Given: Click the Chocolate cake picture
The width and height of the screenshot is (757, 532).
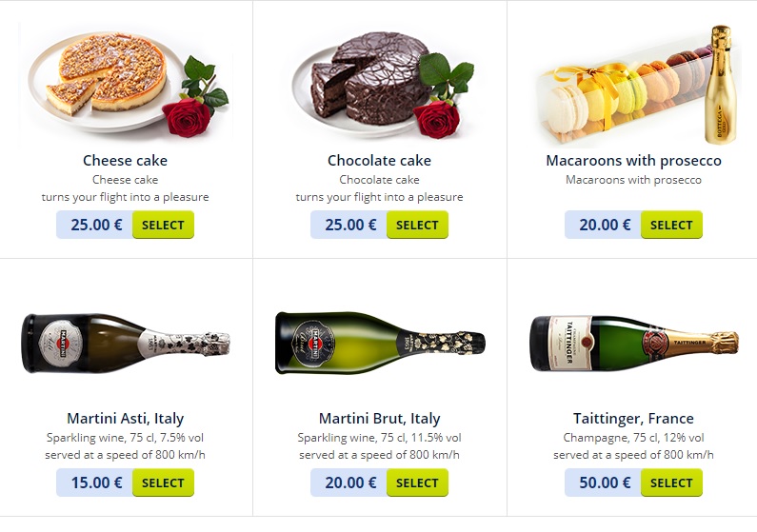Looking at the screenshot, I should [379, 84].
